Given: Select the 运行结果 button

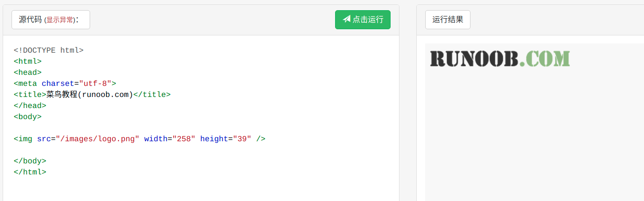Looking at the screenshot, I should coord(447,20).
